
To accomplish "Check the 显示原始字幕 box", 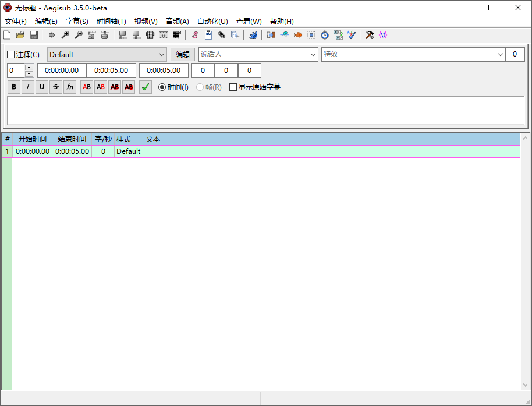I will 233,87.
